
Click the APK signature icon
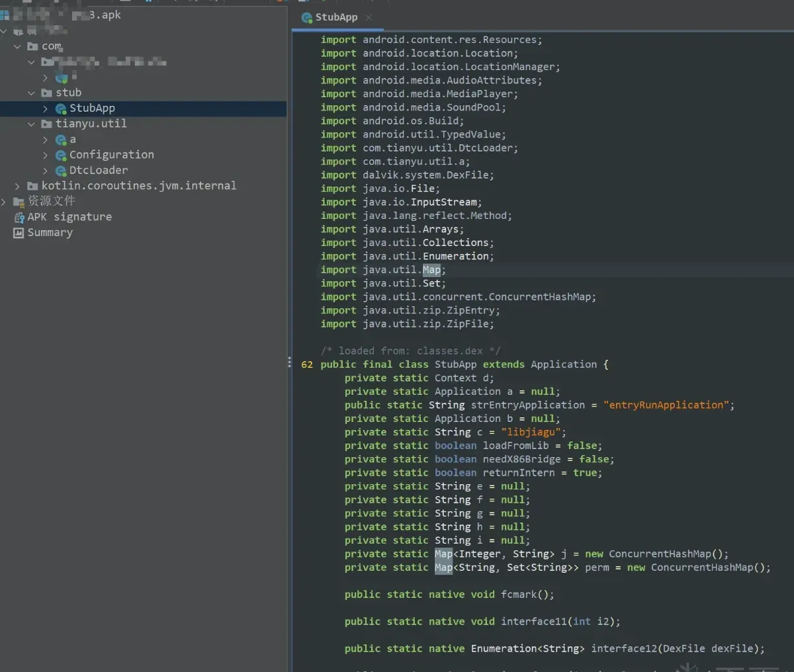click(19, 217)
